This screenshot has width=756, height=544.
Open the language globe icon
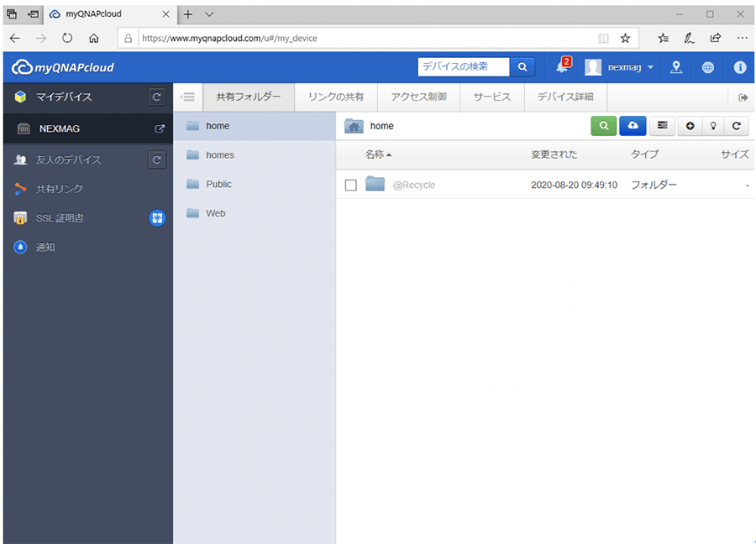708,67
